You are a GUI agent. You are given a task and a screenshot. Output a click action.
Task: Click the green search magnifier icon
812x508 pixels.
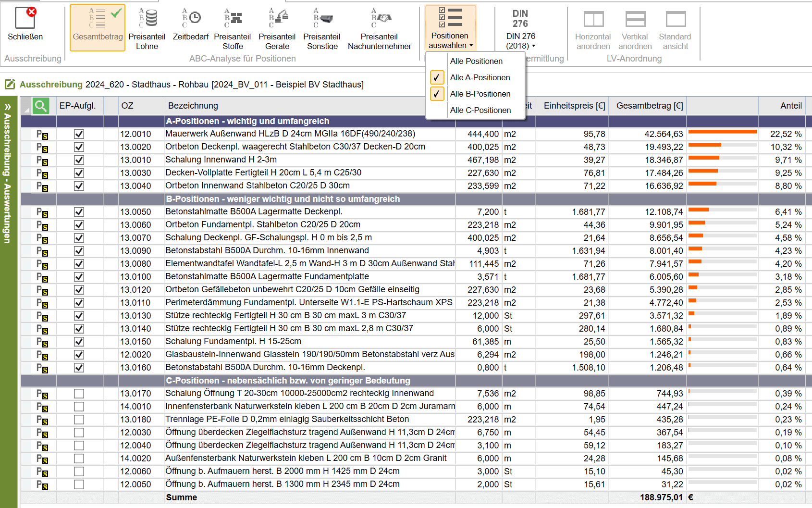coord(41,106)
